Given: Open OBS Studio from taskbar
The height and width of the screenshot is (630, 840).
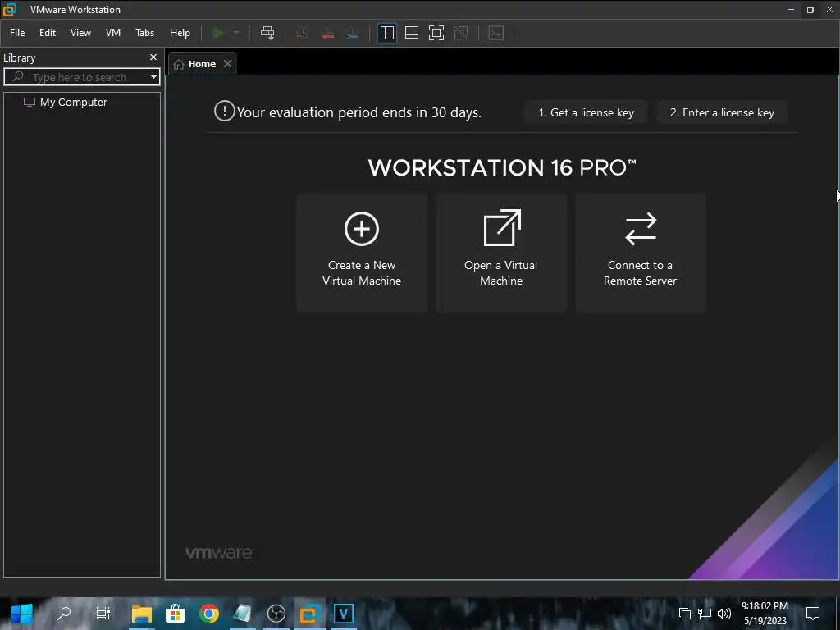Looking at the screenshot, I should [x=276, y=614].
